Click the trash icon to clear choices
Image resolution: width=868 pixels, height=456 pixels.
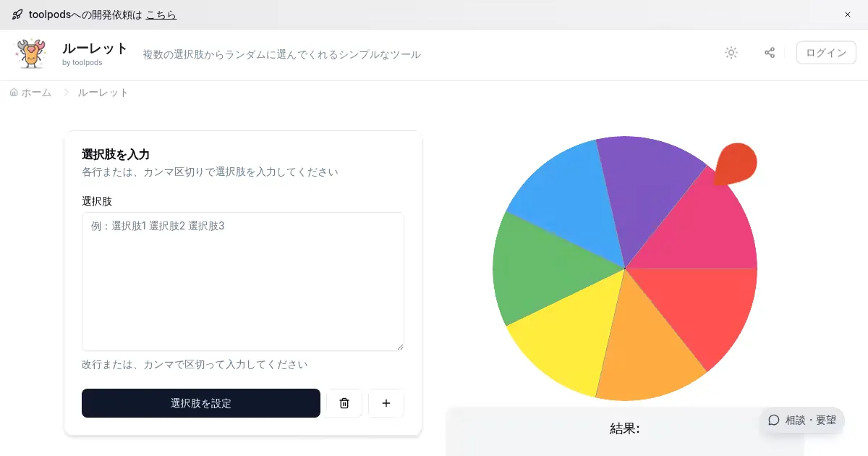[x=344, y=403]
